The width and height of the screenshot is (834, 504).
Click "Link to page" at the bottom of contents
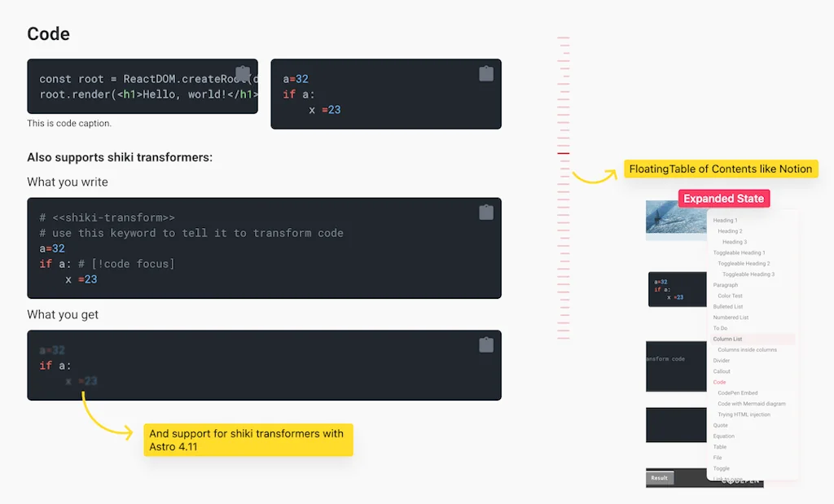tap(726, 479)
